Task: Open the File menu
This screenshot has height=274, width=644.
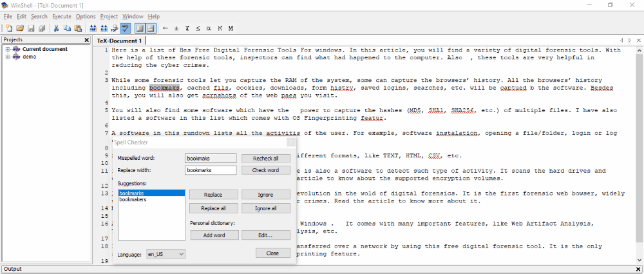Action: pyautogui.click(x=8, y=17)
